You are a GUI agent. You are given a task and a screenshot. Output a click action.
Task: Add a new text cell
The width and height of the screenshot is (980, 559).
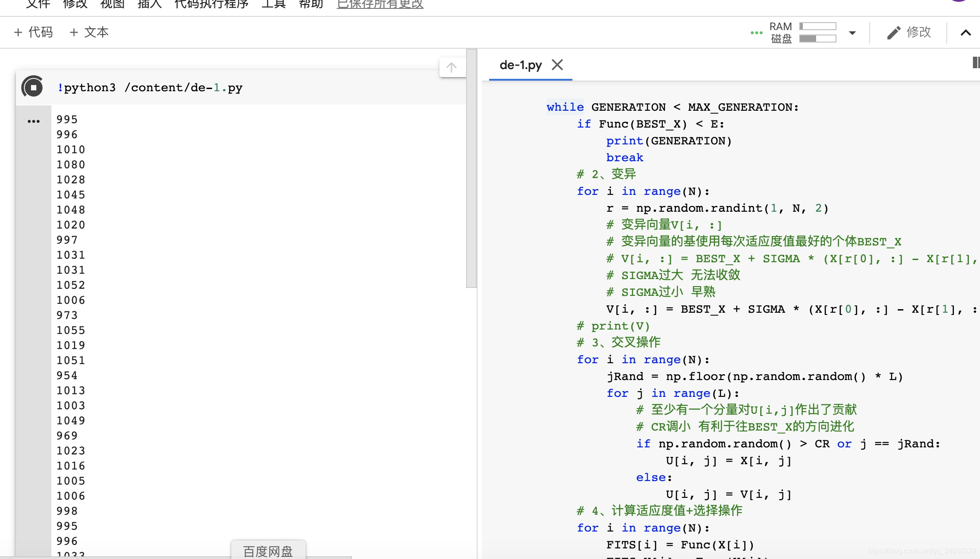tap(89, 32)
